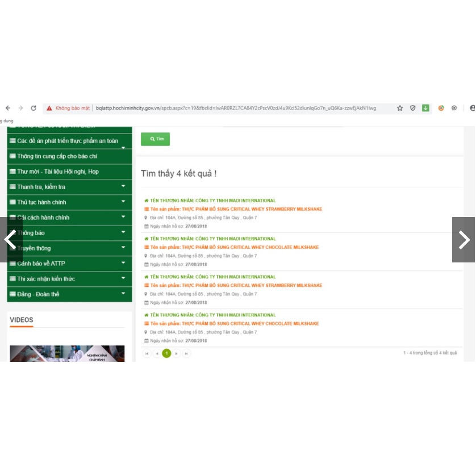476x476 pixels.
Task: Click calendar icon in the first result
Action: tap(147, 226)
